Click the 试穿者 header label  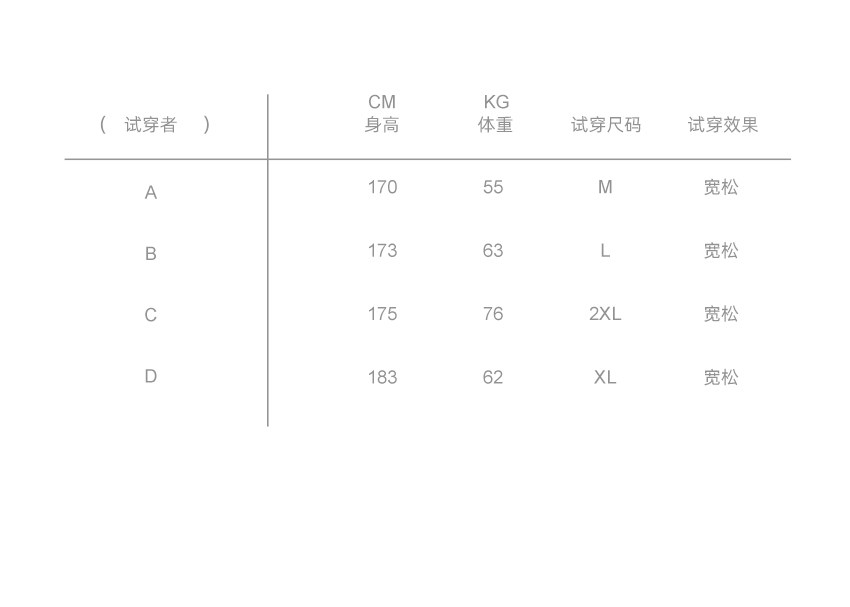151,125
